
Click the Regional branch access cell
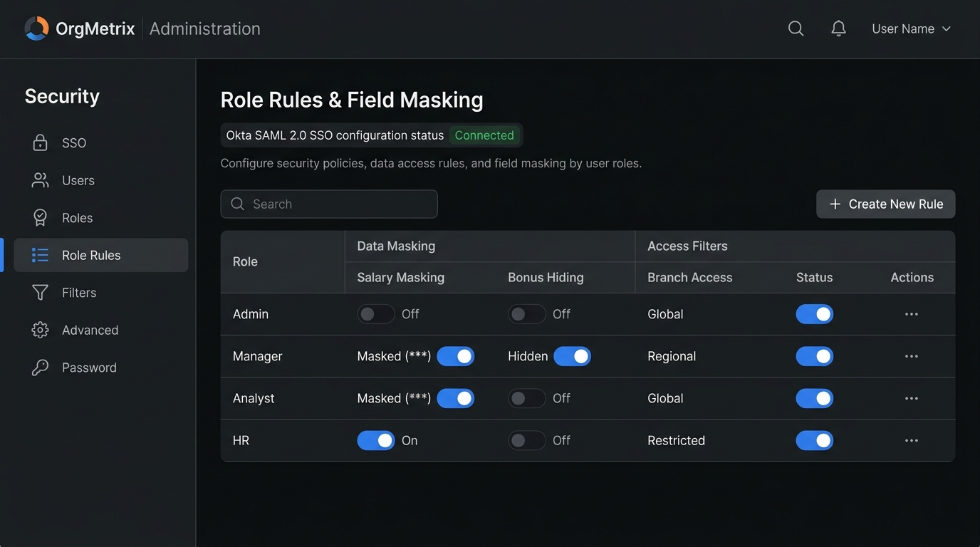(x=672, y=356)
